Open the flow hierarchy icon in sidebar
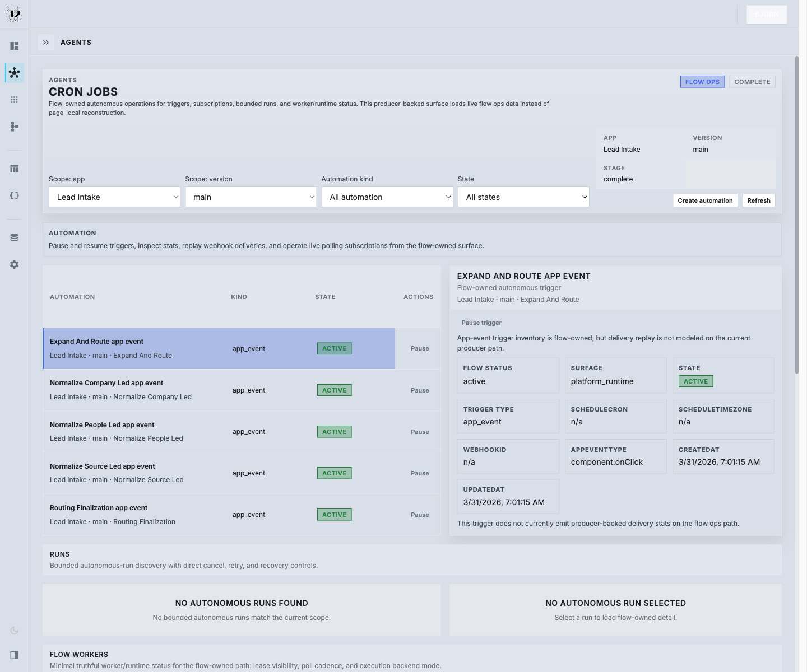 (x=14, y=127)
